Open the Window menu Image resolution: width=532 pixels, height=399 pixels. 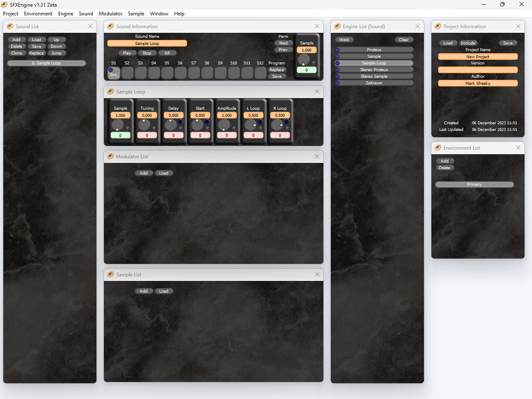159,13
